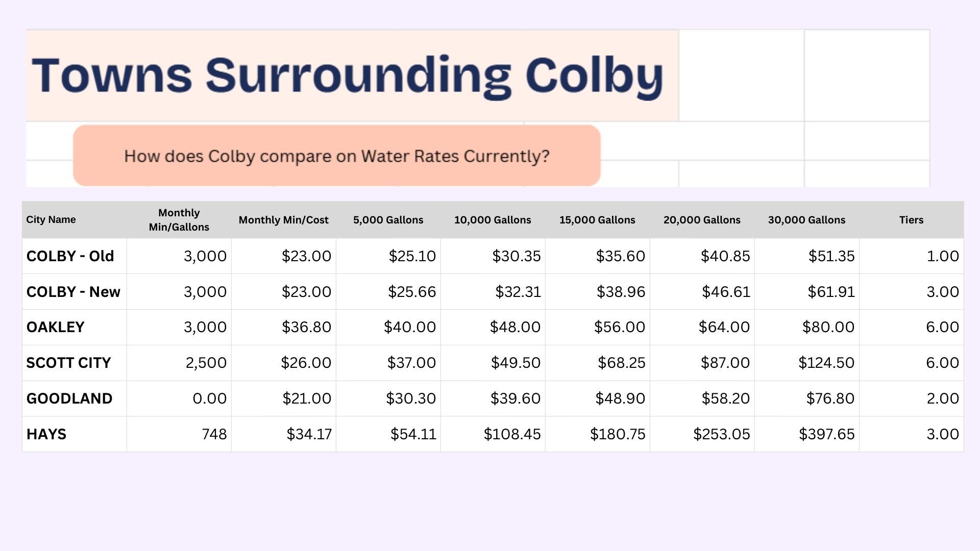Select the 'SCOTT CITY' row label
This screenshot has height=551, width=980.
coord(68,363)
